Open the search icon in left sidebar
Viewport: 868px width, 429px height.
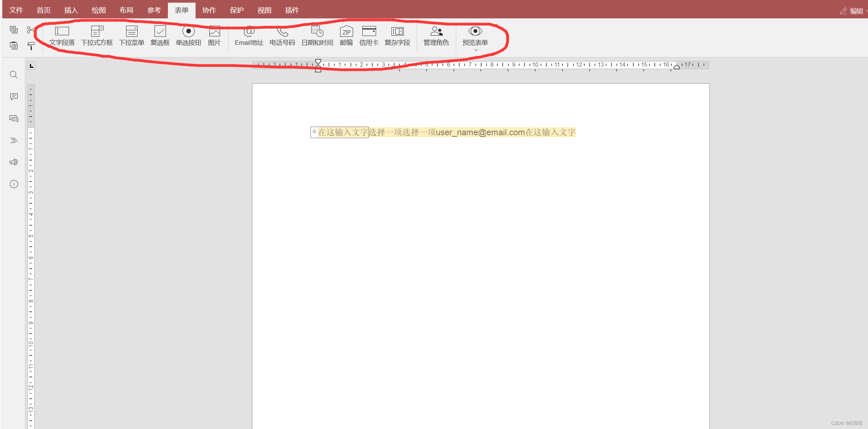tap(14, 75)
